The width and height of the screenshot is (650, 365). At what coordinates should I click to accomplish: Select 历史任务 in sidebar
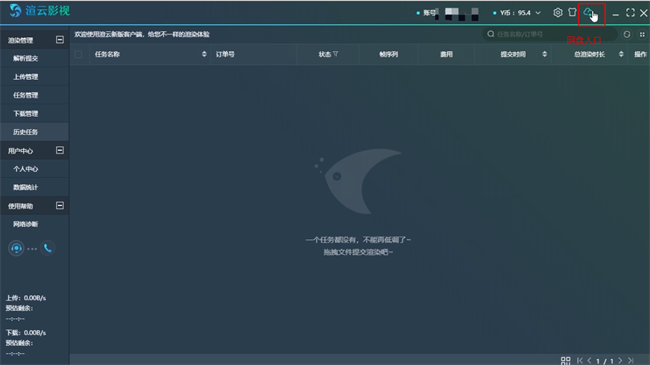pyautogui.click(x=34, y=132)
